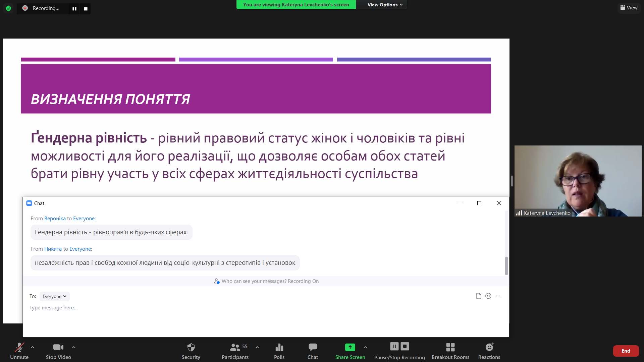Open the Everyone recipient dropdown
Screen dimensions: 644x362
[x=54, y=296]
